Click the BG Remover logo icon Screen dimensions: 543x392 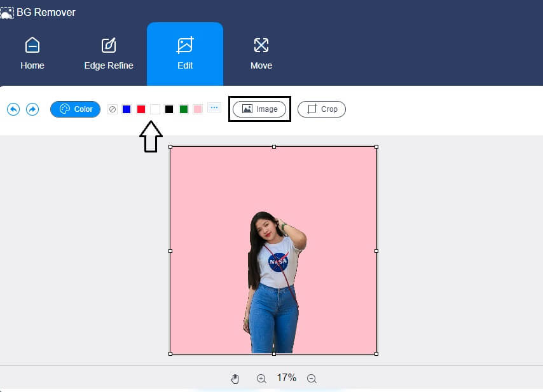(x=8, y=12)
